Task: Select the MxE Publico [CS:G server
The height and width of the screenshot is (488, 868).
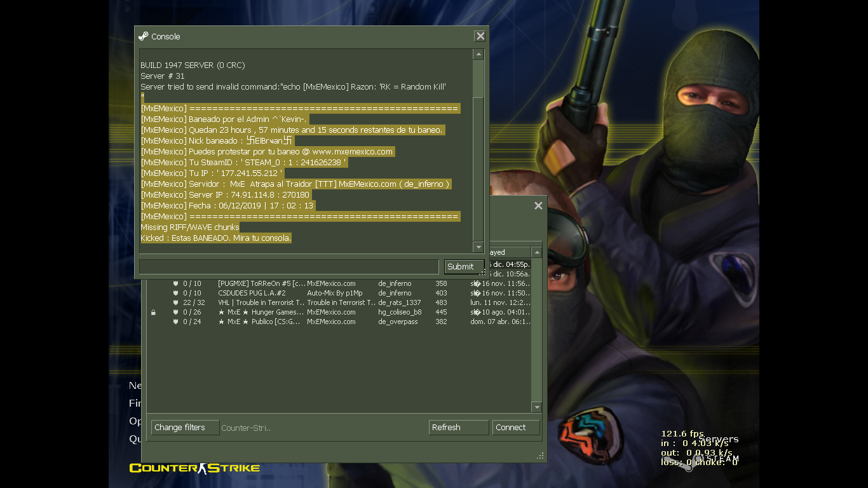Action: (260, 322)
